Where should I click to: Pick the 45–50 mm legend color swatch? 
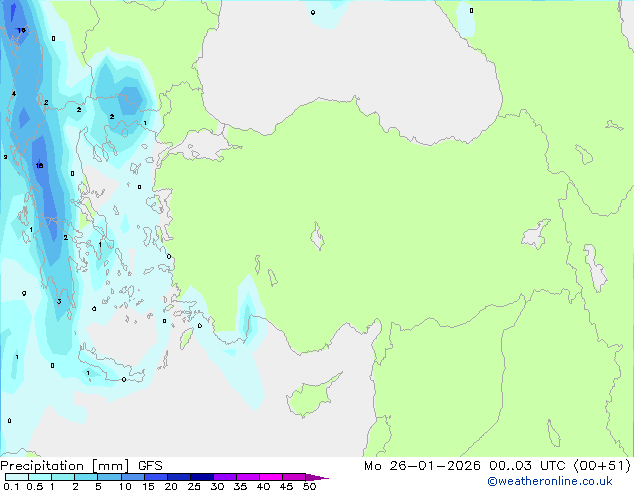tap(294, 477)
